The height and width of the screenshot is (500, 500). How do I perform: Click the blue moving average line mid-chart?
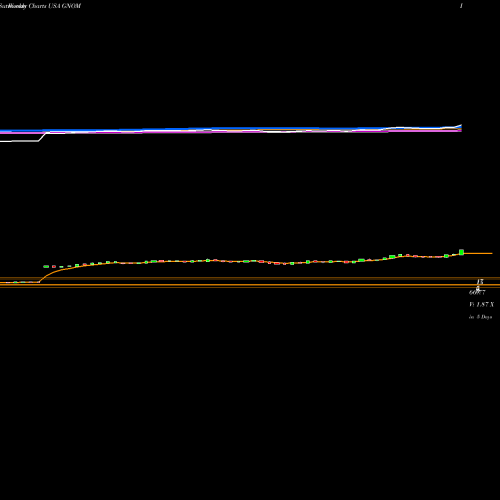click(x=233, y=128)
